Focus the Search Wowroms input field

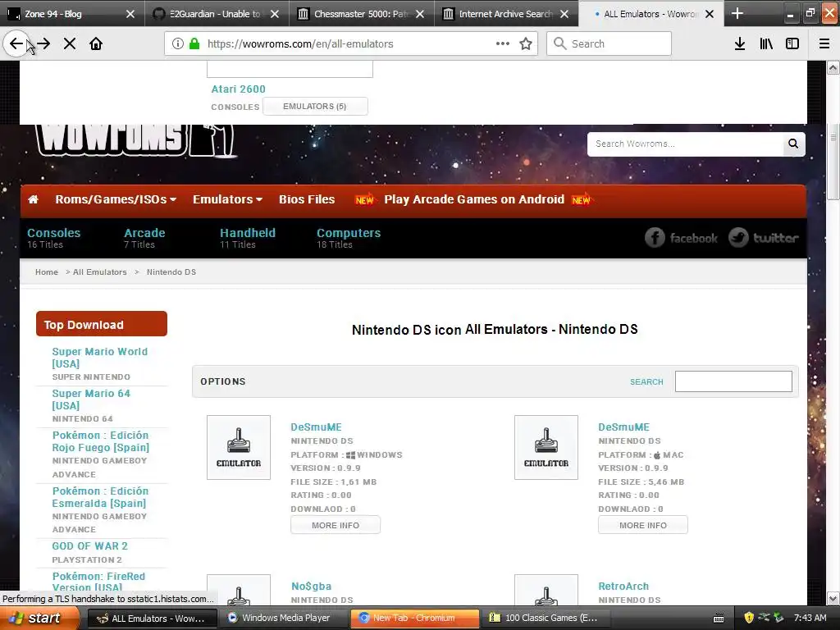(x=685, y=144)
